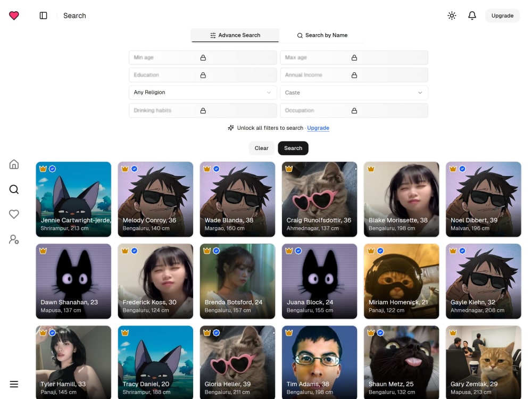
Task: Switch theme with the sun icon
Action: point(452,15)
